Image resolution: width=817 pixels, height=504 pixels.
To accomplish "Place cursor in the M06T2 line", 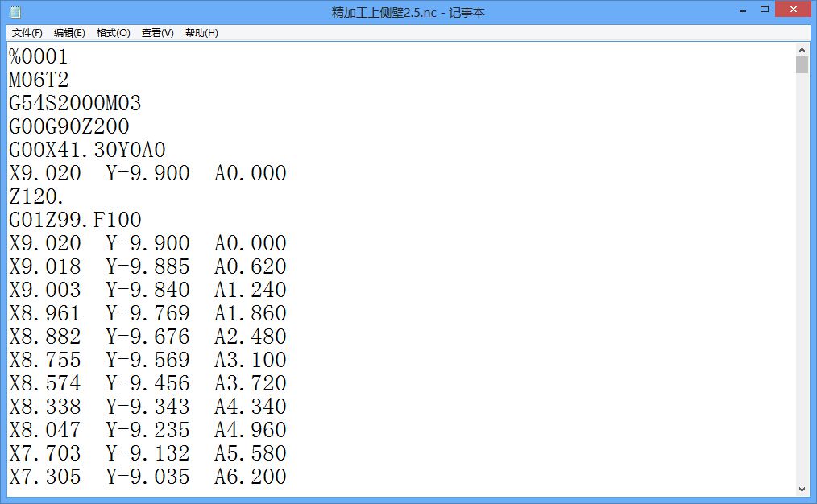I will pyautogui.click(x=39, y=81).
